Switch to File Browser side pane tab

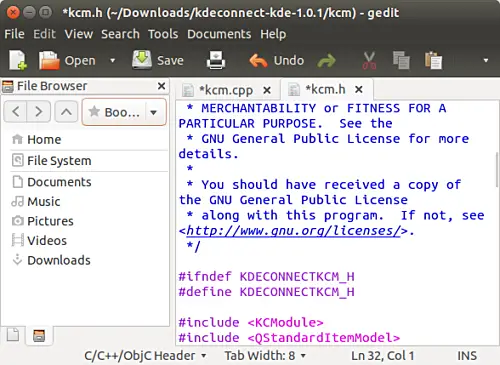tap(39, 335)
